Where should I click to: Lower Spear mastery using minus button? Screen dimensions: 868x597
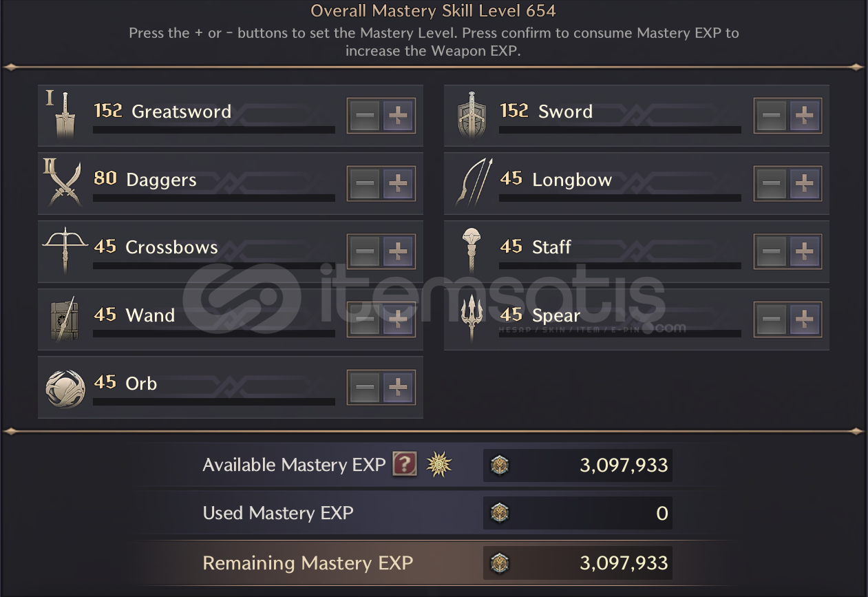[x=771, y=320]
